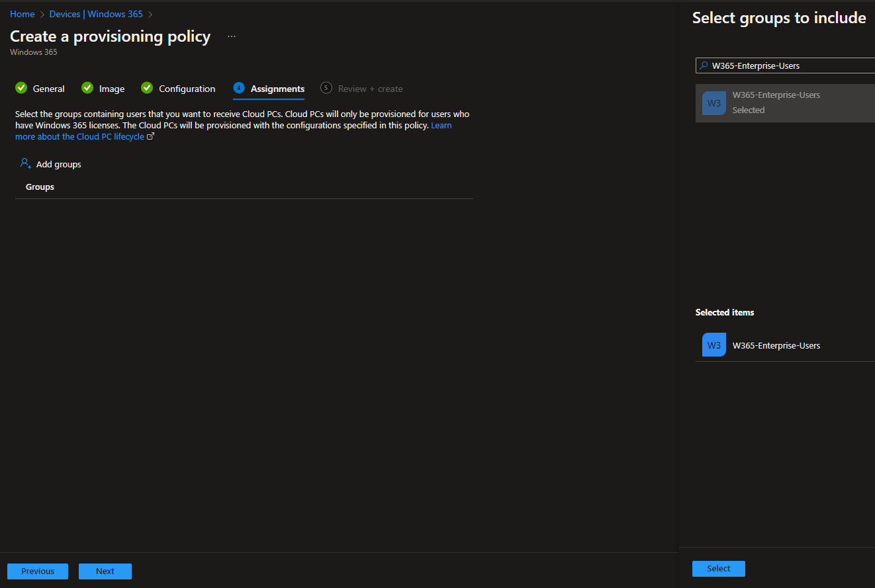Click the W365-Enterprise-Users search result row
The height and width of the screenshot is (588, 875).
click(785, 103)
